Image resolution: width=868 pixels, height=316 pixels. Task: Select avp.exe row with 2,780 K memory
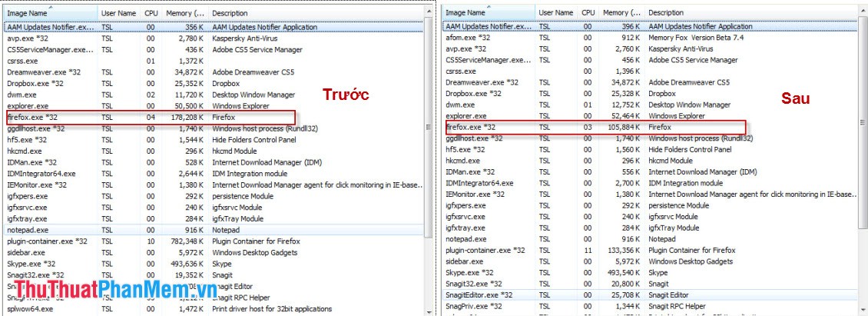click(214, 38)
